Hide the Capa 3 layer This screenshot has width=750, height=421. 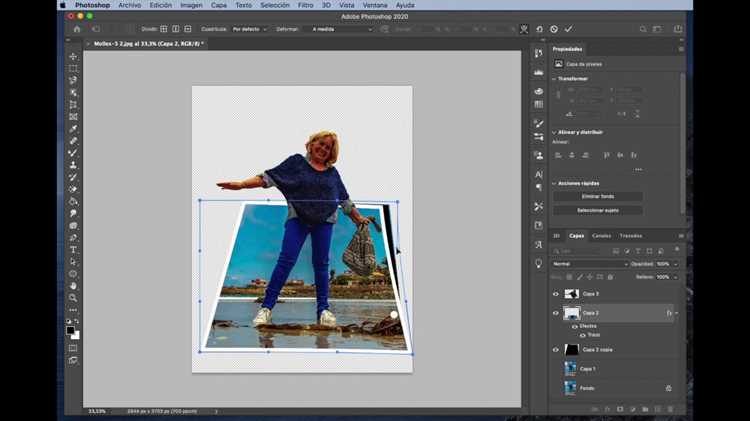click(556, 294)
